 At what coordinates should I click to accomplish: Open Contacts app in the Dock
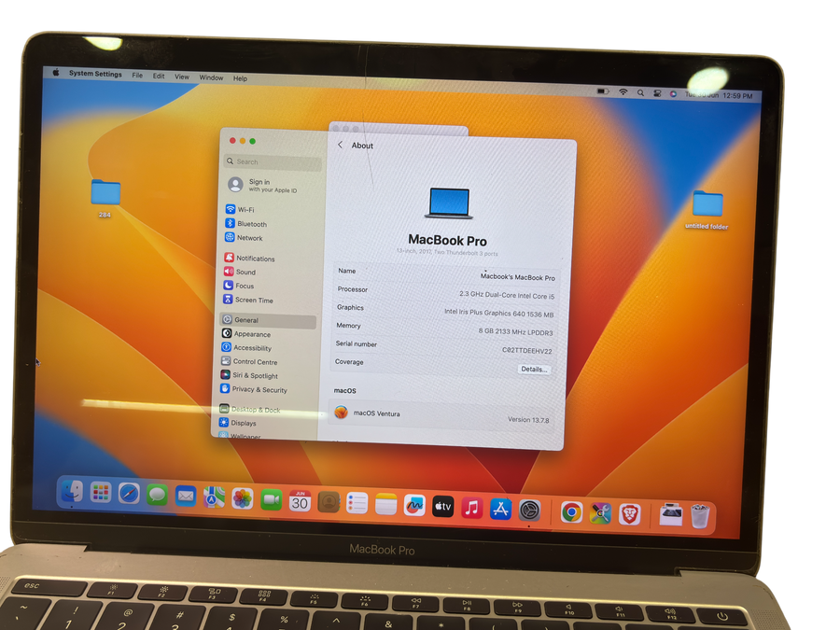[x=329, y=502]
